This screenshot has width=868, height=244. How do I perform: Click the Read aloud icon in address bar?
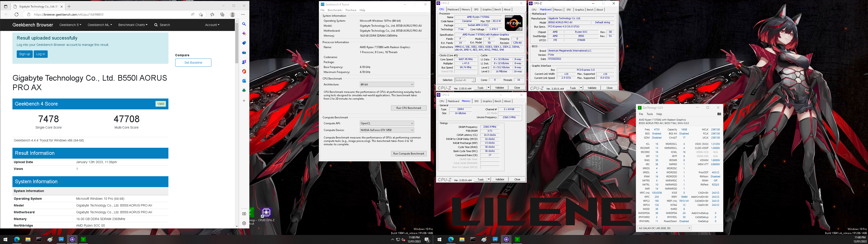click(x=192, y=14)
